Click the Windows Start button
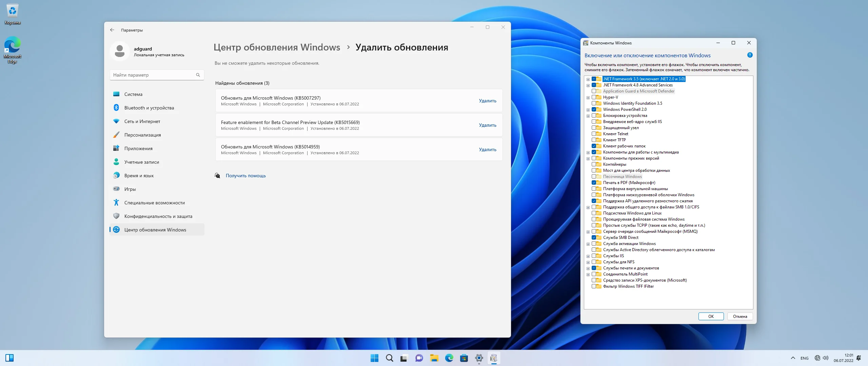This screenshot has width=868, height=366. click(x=374, y=358)
